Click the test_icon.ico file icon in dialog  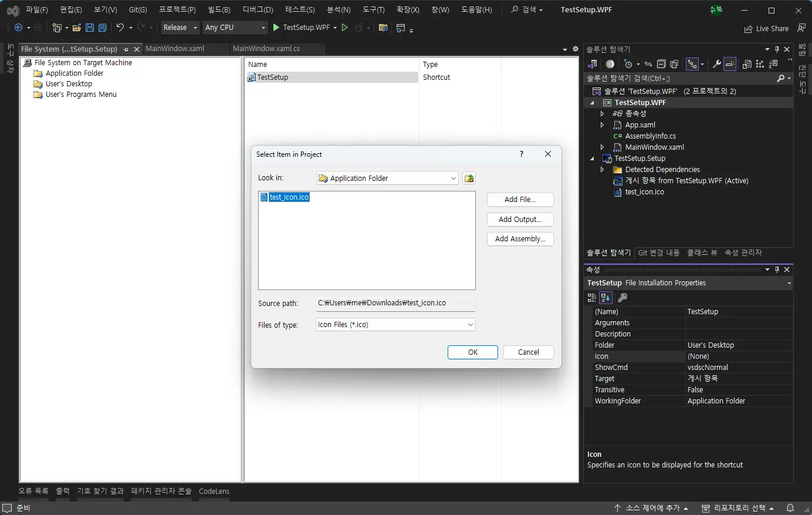tap(264, 197)
